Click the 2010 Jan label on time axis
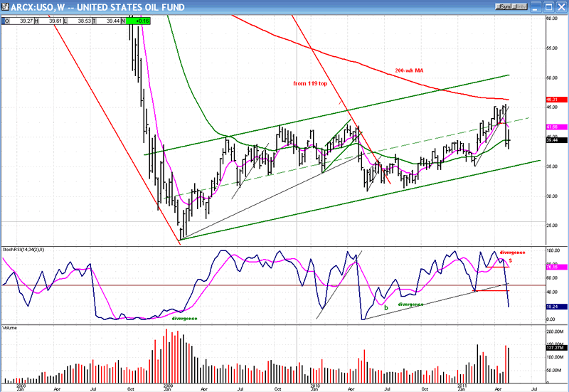This screenshot has width=569, height=392. 314,387
